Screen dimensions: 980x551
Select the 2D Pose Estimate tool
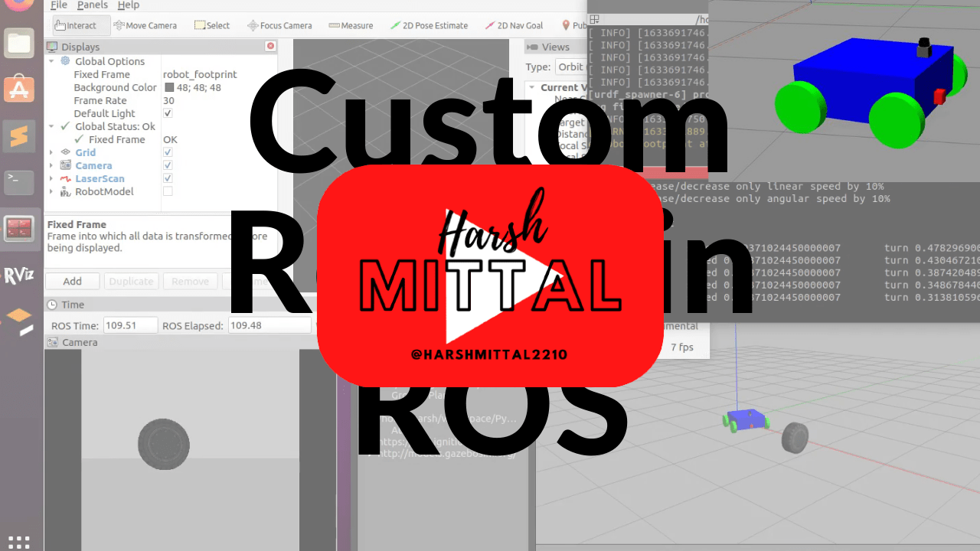429,25
